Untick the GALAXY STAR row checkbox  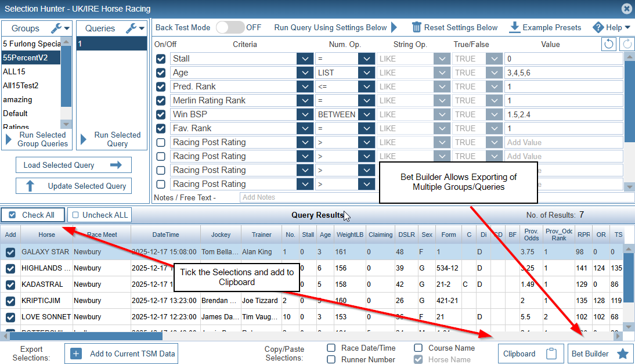click(x=10, y=253)
